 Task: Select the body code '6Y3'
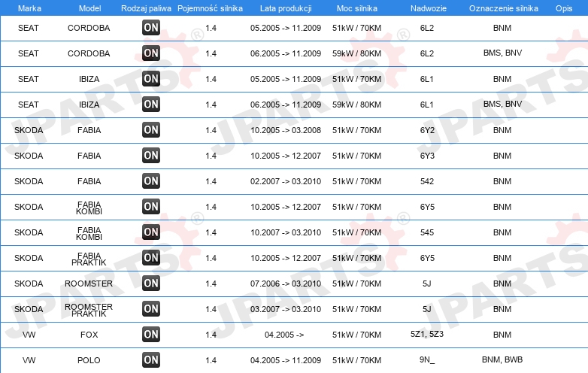(427, 156)
